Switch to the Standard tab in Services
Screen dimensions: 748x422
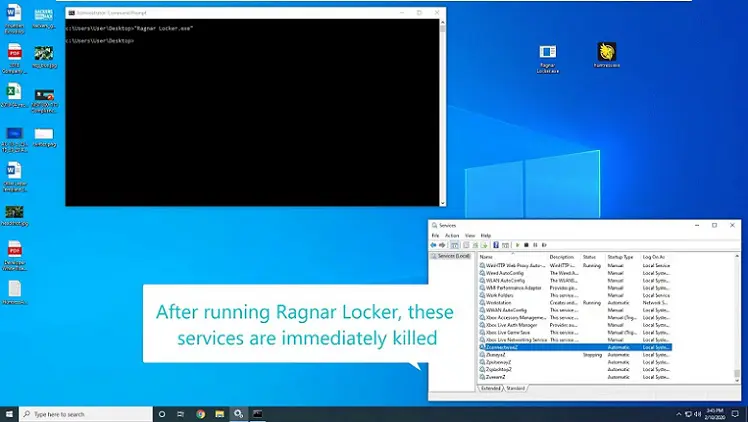pyautogui.click(x=515, y=389)
